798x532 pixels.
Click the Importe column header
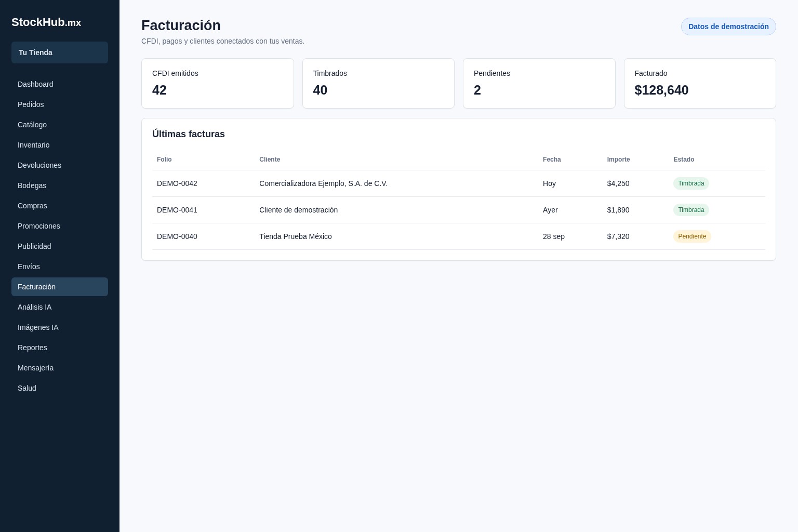[x=618, y=159]
